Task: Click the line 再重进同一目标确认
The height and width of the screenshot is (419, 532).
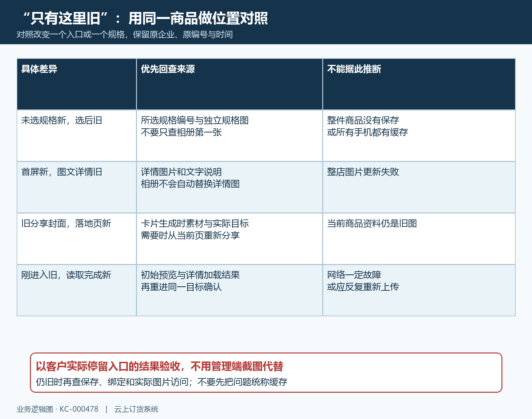Action: pyautogui.click(x=181, y=287)
